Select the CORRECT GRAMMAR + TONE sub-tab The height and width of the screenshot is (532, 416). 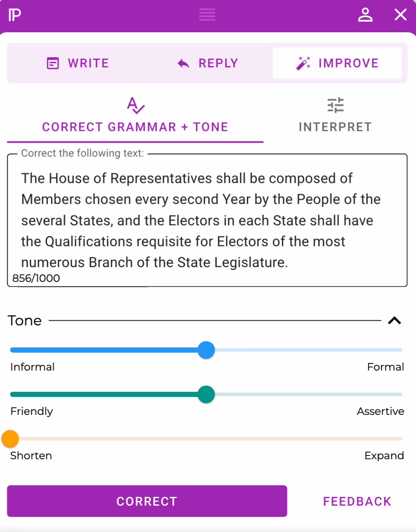135,115
